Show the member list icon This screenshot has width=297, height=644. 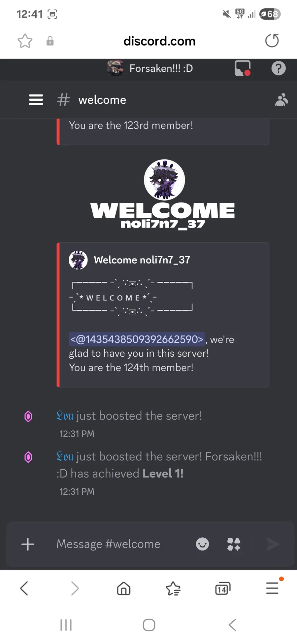pyautogui.click(x=281, y=100)
